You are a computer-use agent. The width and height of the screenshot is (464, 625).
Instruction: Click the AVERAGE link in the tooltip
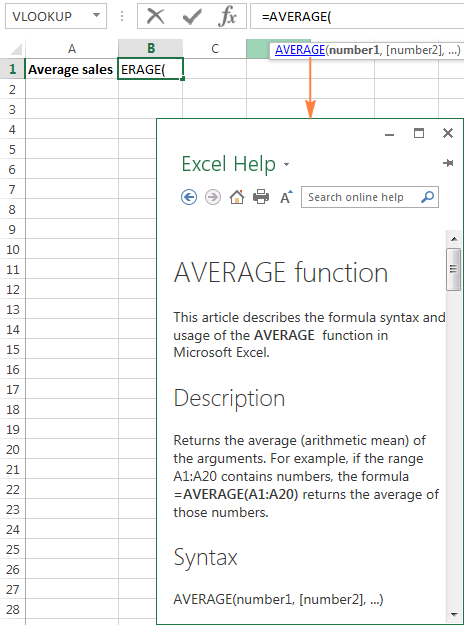300,50
